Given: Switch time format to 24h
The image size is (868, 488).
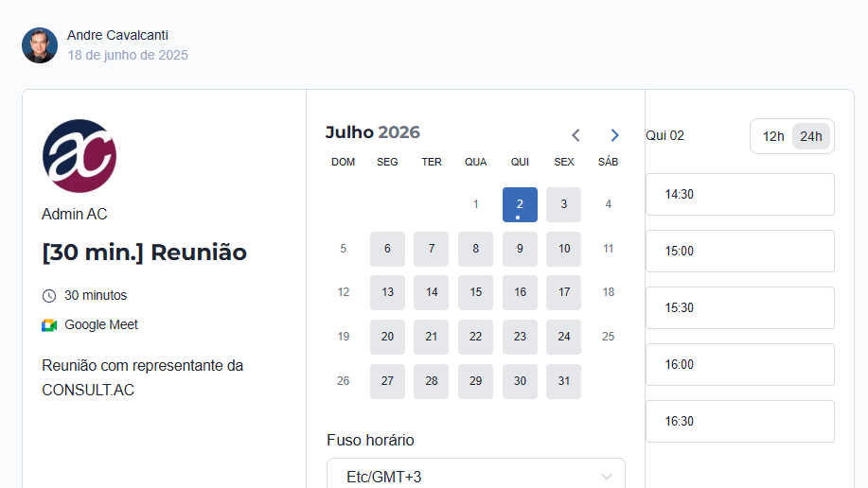Looking at the screenshot, I should click(811, 136).
